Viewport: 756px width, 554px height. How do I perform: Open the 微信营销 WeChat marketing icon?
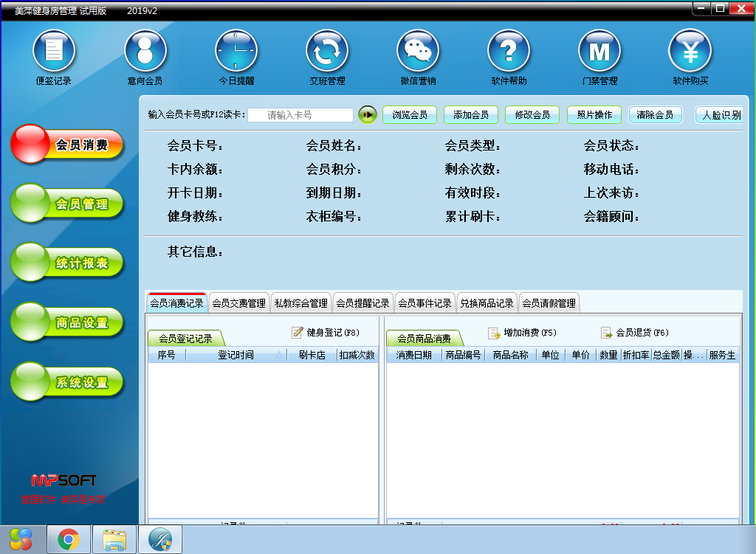click(x=418, y=52)
